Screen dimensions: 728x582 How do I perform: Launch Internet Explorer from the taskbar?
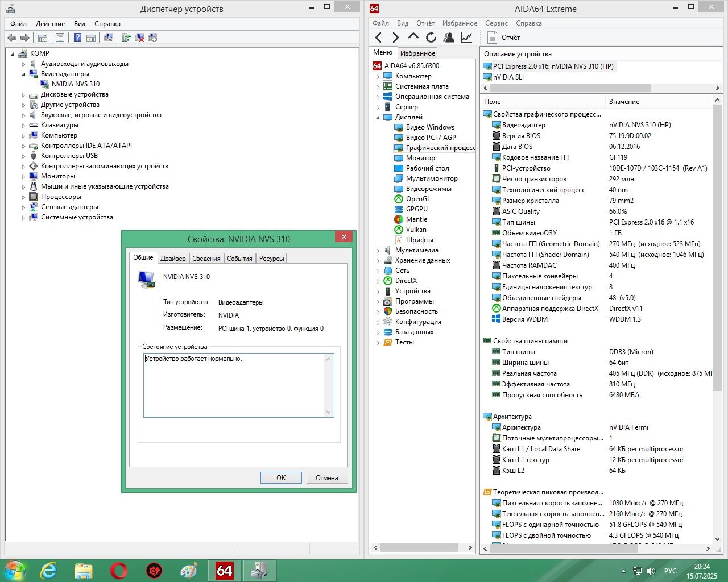pos(48,570)
